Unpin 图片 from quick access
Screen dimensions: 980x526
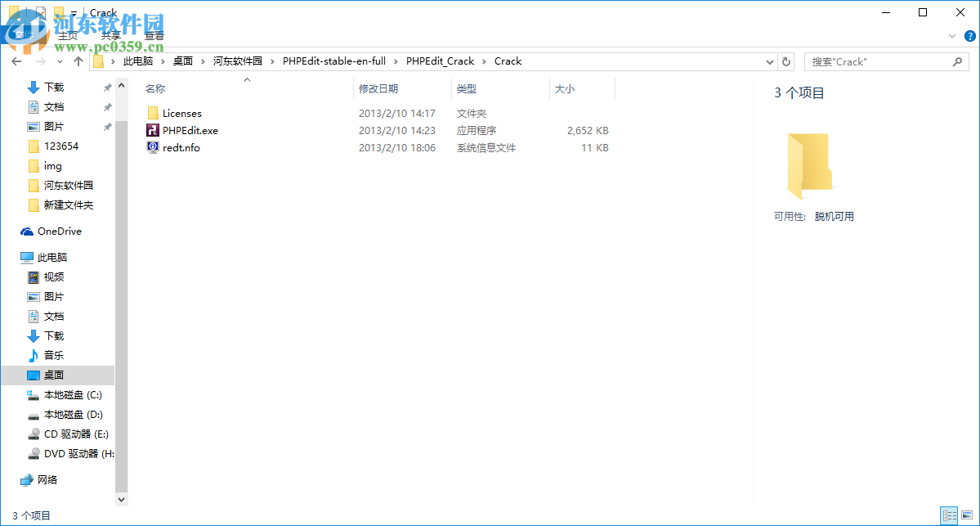(x=107, y=126)
